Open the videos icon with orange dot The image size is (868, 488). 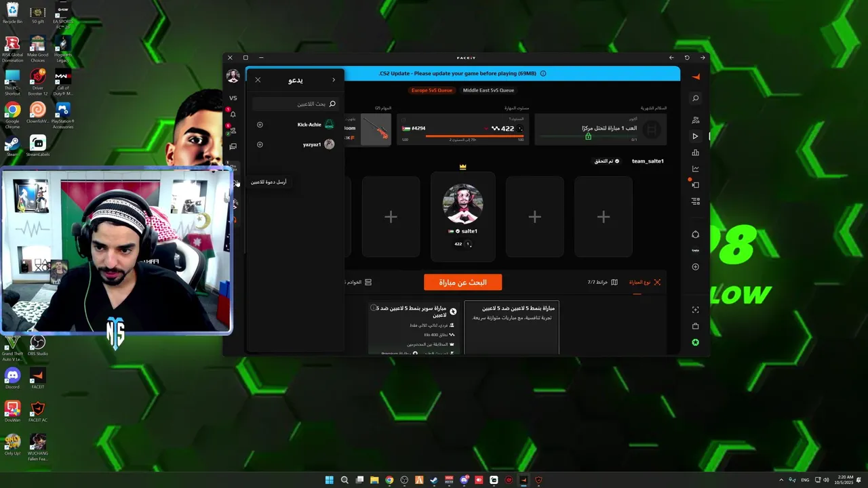695,184
